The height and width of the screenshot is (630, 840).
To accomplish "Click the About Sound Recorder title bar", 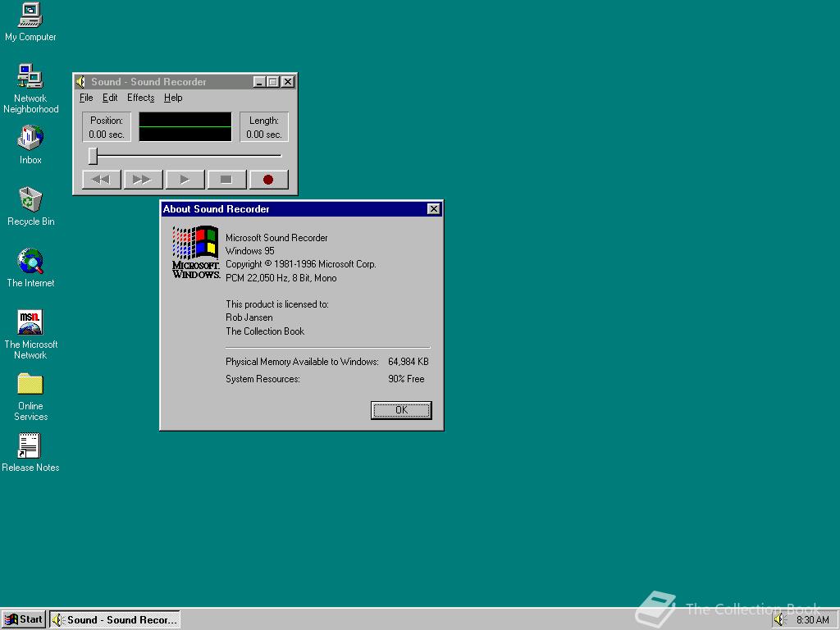I will 302,209.
